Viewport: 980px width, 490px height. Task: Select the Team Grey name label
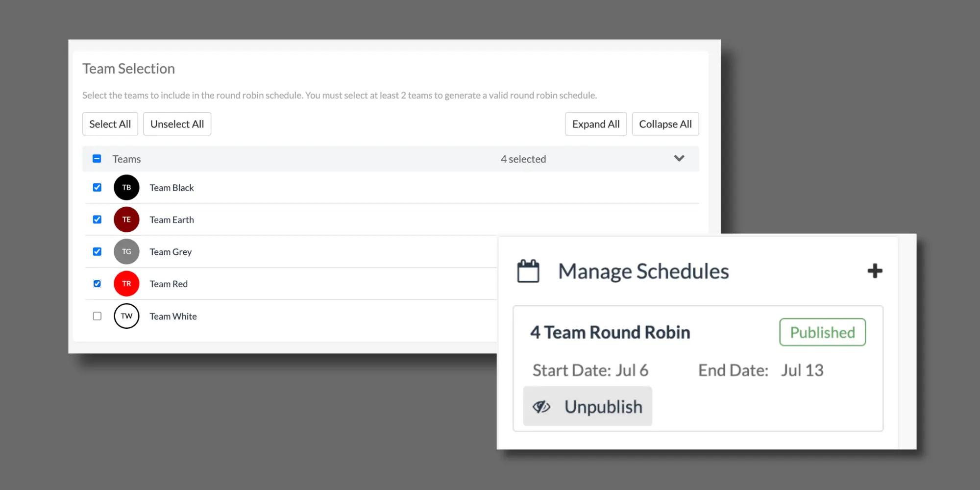coord(171,252)
